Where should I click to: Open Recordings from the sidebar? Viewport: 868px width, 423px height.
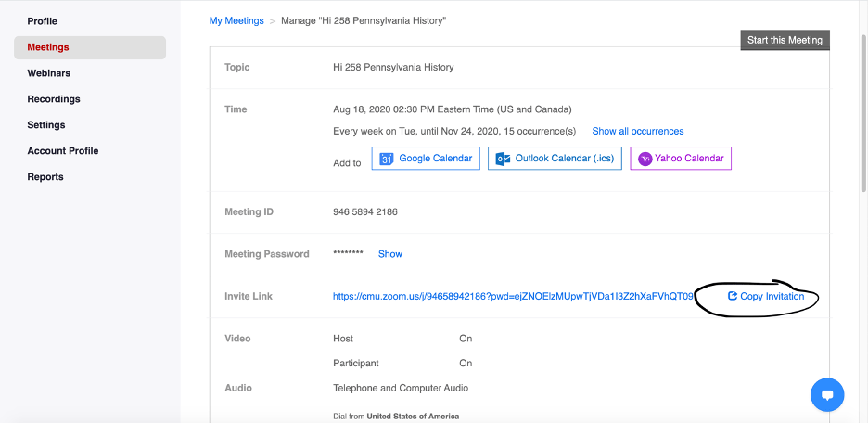(x=54, y=99)
